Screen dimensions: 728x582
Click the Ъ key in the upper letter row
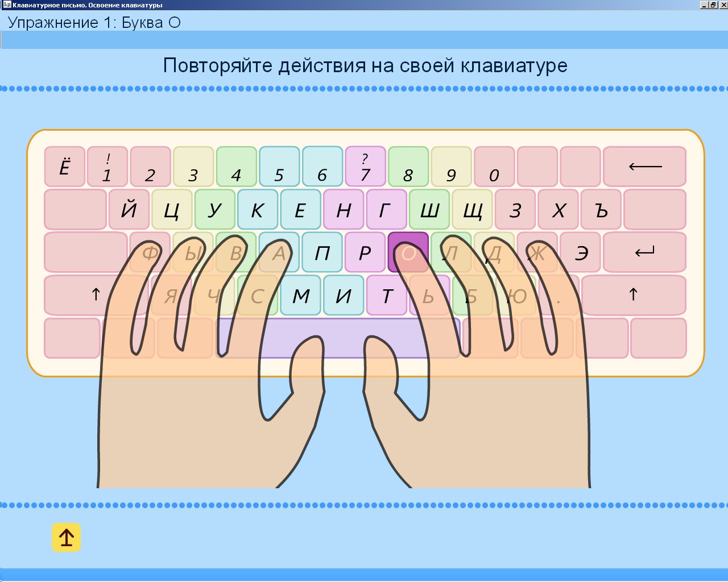[601, 210]
